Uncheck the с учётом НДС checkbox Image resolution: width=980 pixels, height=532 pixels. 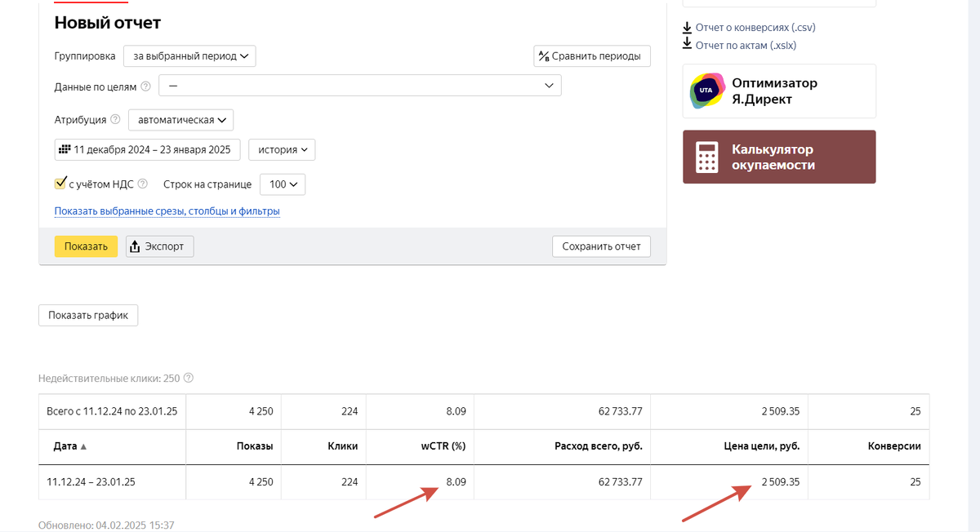tap(60, 183)
